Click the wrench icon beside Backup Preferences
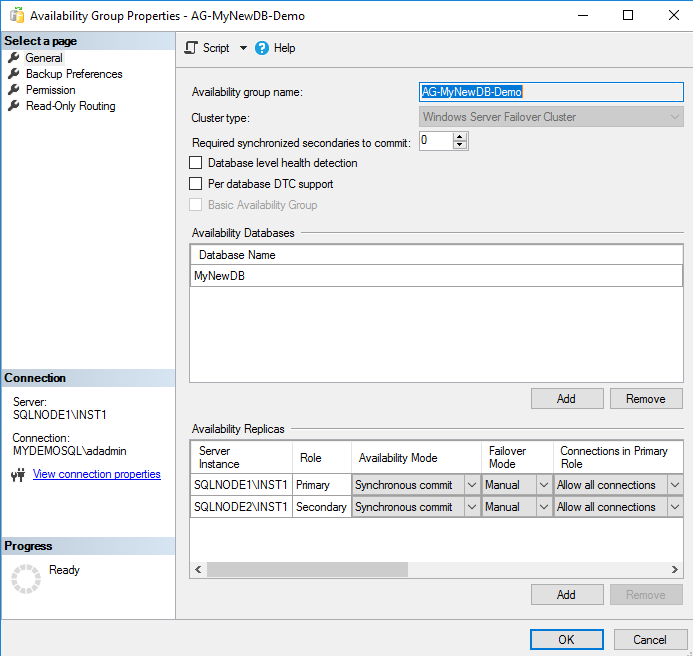The width and height of the screenshot is (693, 656). tap(14, 73)
